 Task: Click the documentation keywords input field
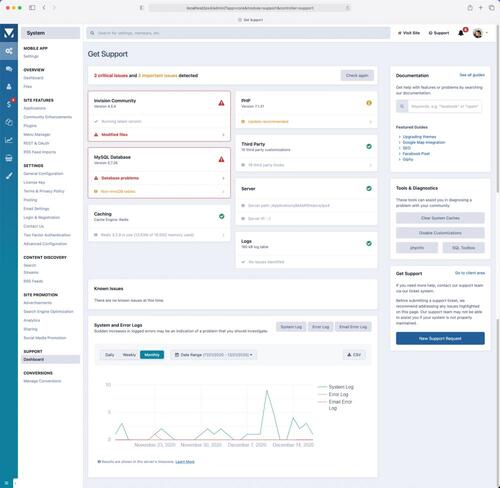pos(445,106)
